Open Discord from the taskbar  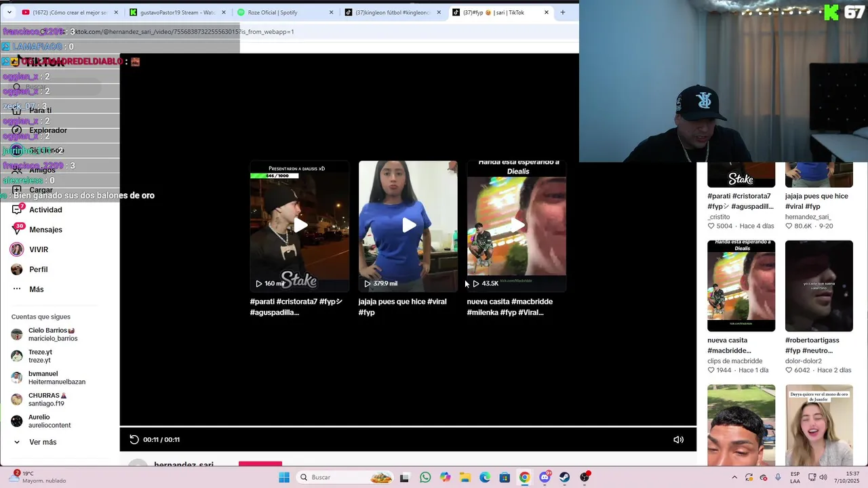point(545,477)
